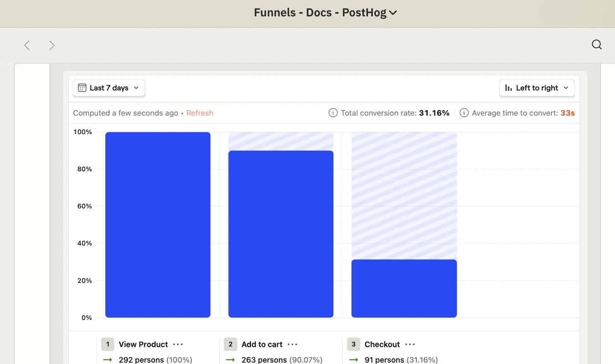Click the Refresh link
This screenshot has height=364, width=615.
200,113
